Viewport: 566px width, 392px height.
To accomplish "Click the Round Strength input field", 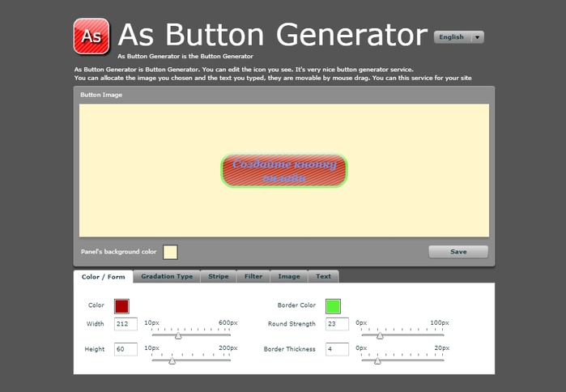I will [x=337, y=324].
